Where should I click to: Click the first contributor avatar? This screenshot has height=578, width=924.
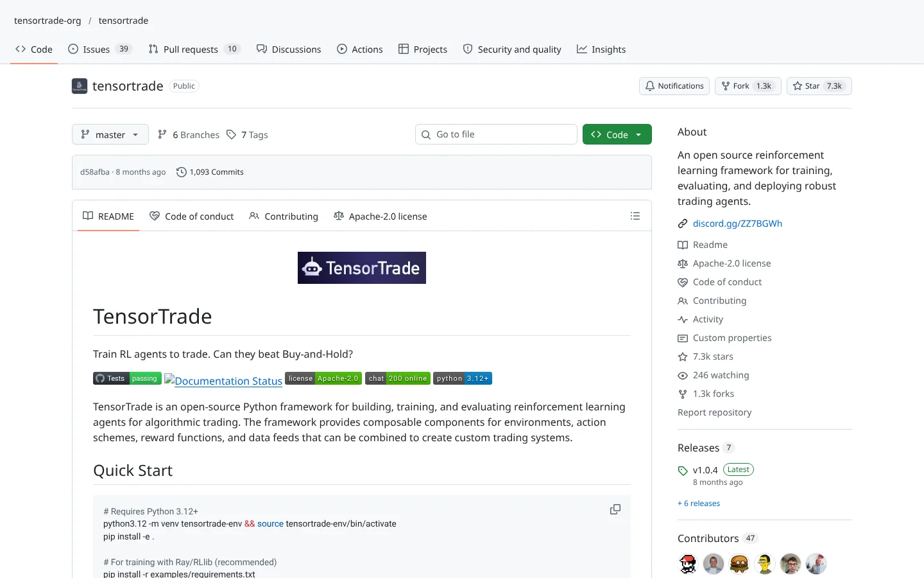tap(688, 564)
